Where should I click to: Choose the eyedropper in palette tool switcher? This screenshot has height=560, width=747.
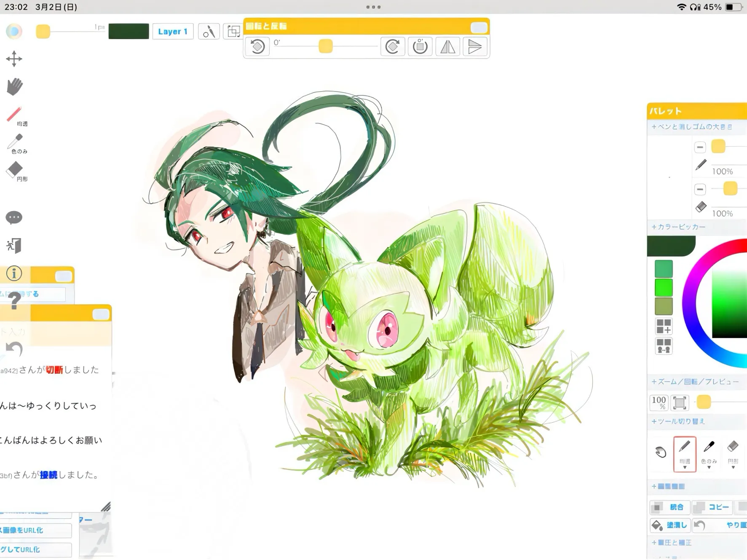point(709,454)
